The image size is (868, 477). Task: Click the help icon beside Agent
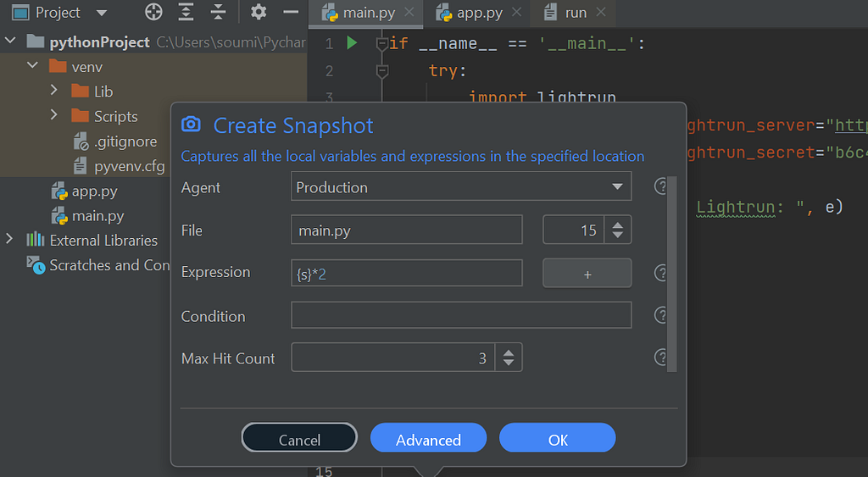660,186
